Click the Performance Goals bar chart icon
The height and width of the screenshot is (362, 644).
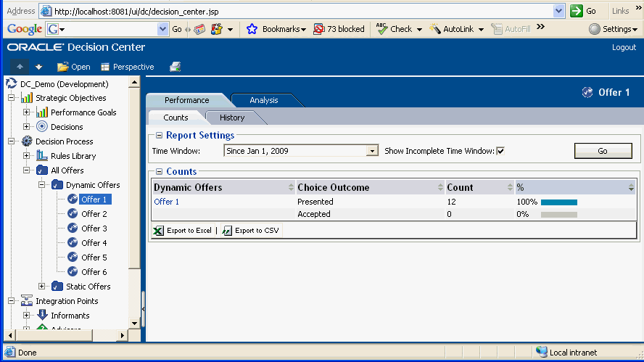click(x=42, y=112)
